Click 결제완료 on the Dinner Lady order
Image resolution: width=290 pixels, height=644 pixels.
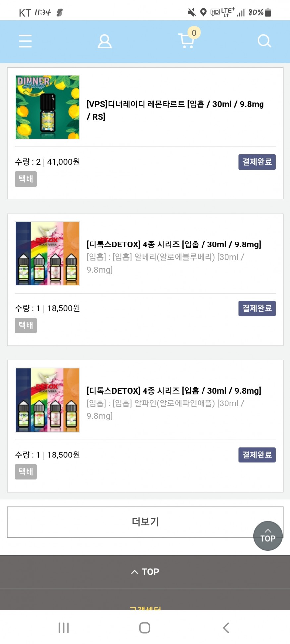tap(257, 162)
